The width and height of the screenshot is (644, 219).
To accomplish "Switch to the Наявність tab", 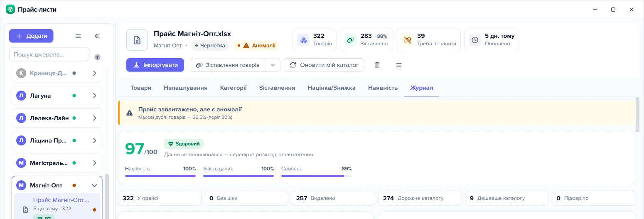I will click(383, 88).
